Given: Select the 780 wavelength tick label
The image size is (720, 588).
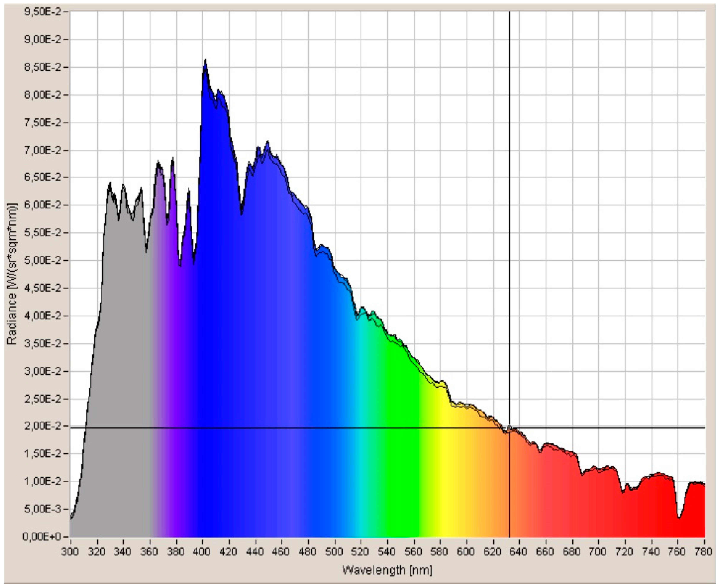Looking at the screenshot, I should [704, 552].
